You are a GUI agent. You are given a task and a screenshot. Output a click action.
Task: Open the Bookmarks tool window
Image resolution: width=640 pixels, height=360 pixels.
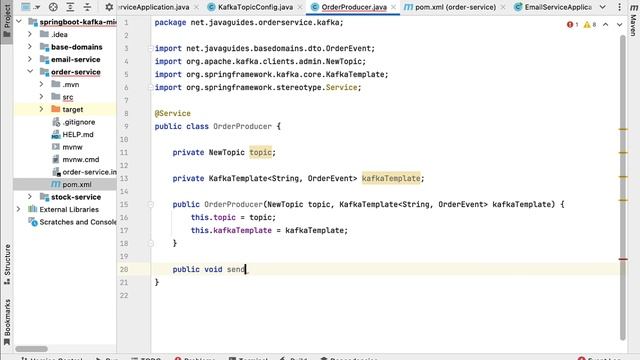click(7, 322)
